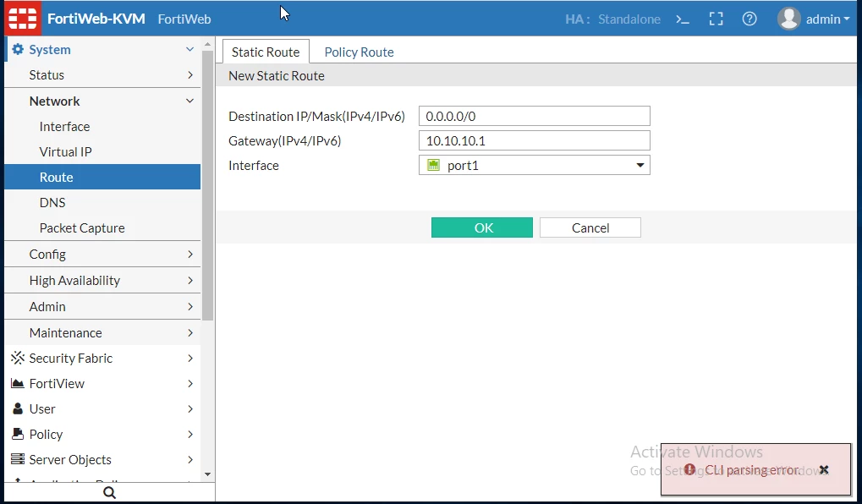The image size is (862, 504).
Task: Click the Policy document icon
Action: coord(18,434)
